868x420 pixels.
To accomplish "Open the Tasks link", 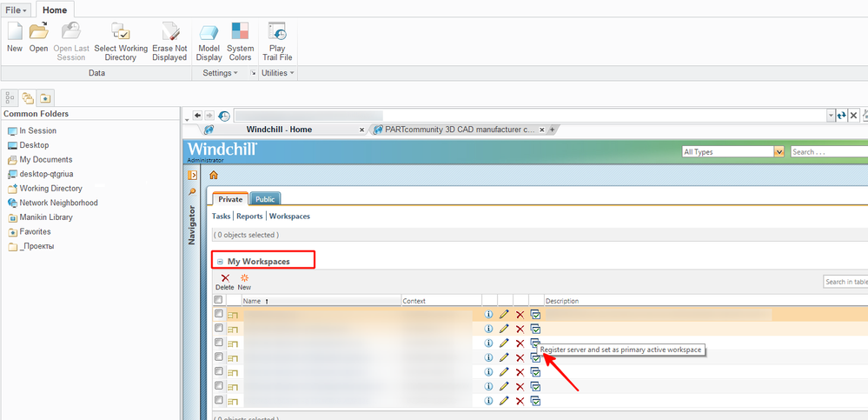I will pyautogui.click(x=222, y=217).
